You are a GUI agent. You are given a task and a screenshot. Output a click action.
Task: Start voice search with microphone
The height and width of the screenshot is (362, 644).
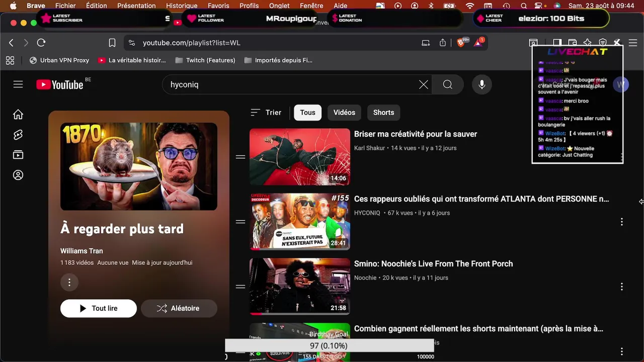[482, 84]
